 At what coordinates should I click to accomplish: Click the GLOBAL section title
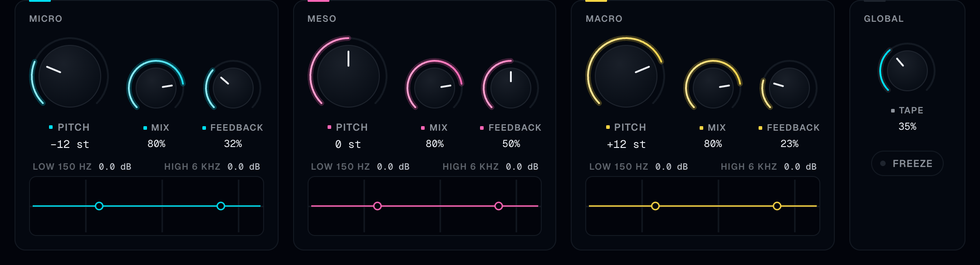point(884,19)
